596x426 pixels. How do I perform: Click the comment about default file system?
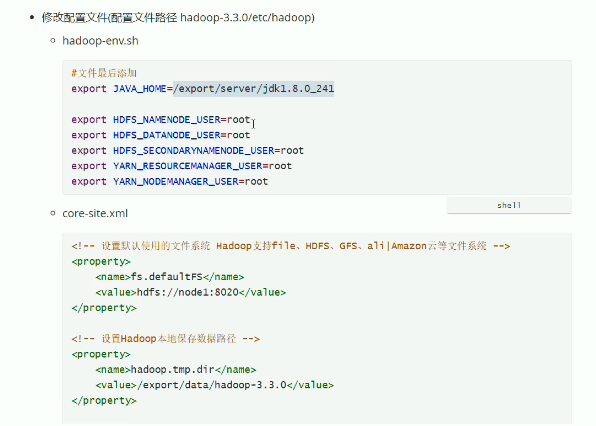tap(291, 246)
